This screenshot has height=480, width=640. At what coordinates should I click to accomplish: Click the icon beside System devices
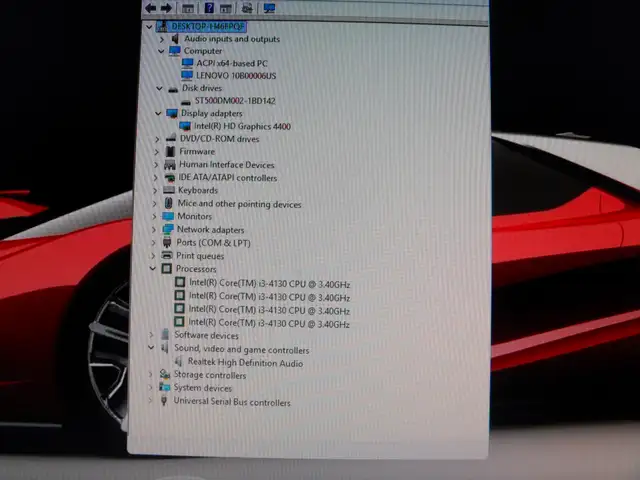[x=164, y=387]
